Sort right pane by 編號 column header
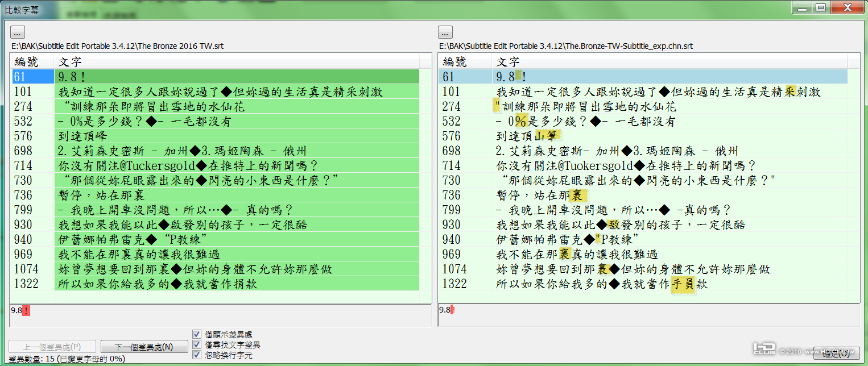Screen dimensions: 868x366 [465, 61]
